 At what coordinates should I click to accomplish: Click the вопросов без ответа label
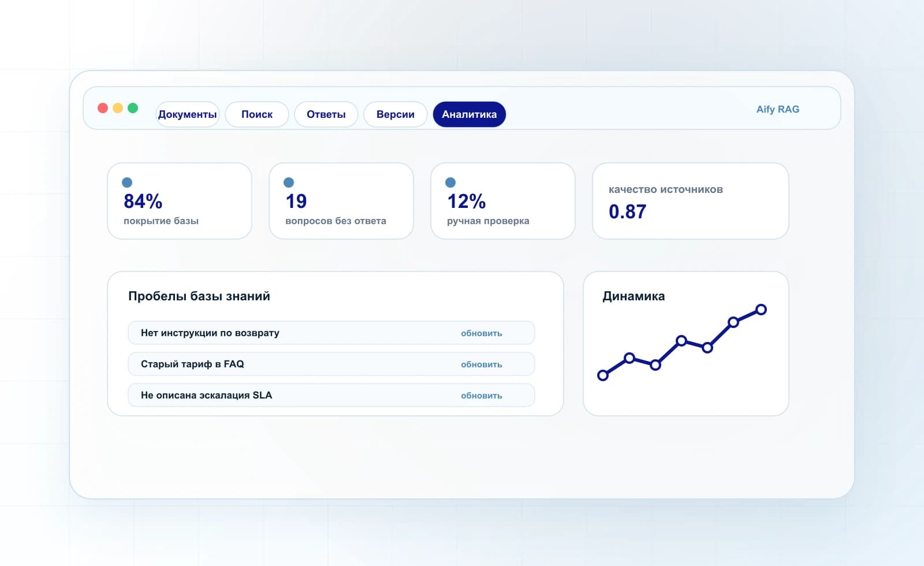pyautogui.click(x=336, y=221)
